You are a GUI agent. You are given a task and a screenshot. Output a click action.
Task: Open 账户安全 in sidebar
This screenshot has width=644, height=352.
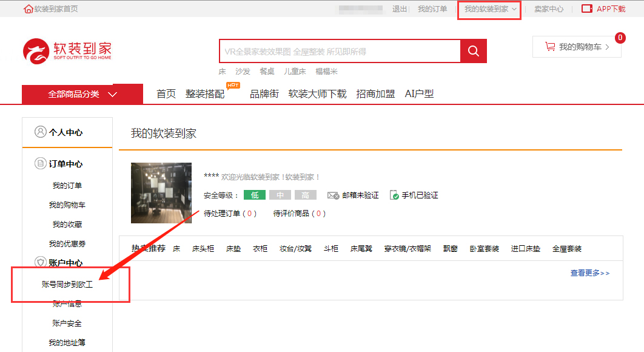tap(67, 323)
